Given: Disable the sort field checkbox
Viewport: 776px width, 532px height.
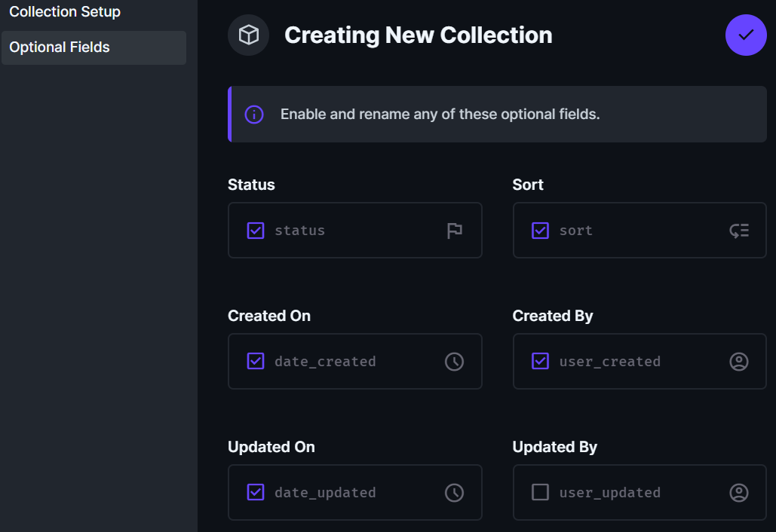Looking at the screenshot, I should point(541,231).
